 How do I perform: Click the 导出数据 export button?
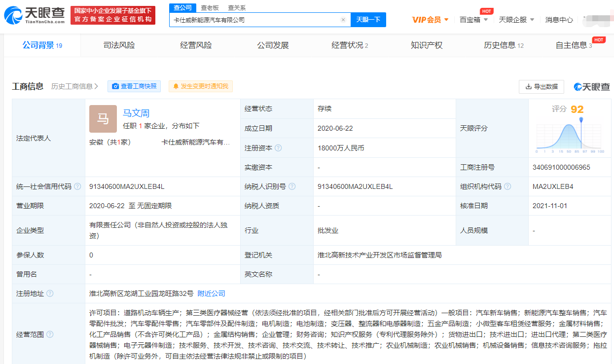coord(542,86)
